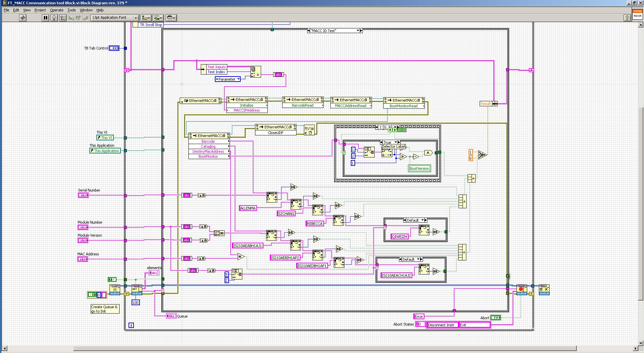The width and height of the screenshot is (644, 353).
Task: Click the CloseUDP method name
Action: pos(275,133)
